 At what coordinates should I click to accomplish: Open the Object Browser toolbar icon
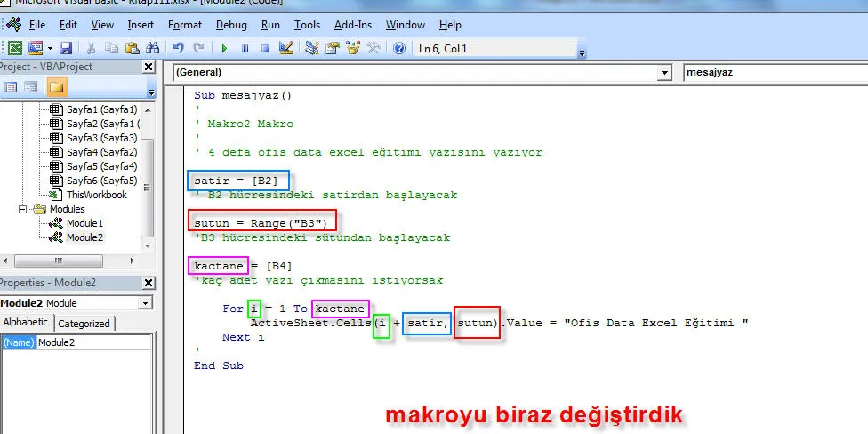point(353,48)
